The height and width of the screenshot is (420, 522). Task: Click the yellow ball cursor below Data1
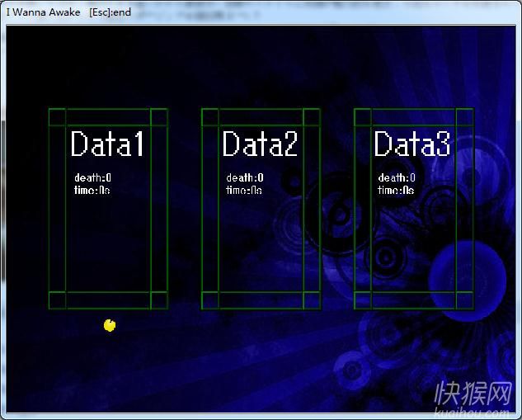tap(110, 325)
